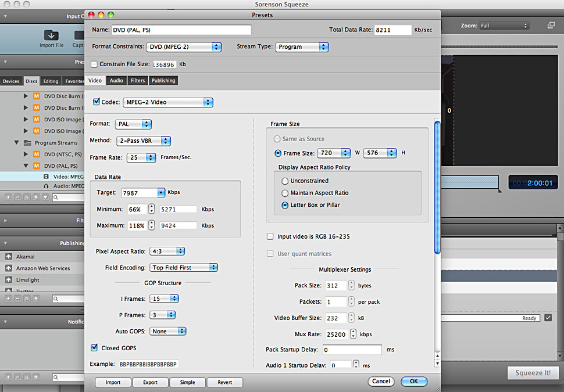This screenshot has height=392, width=564.
Task: Click the minus icon under the Publishing list
Action: point(17,299)
